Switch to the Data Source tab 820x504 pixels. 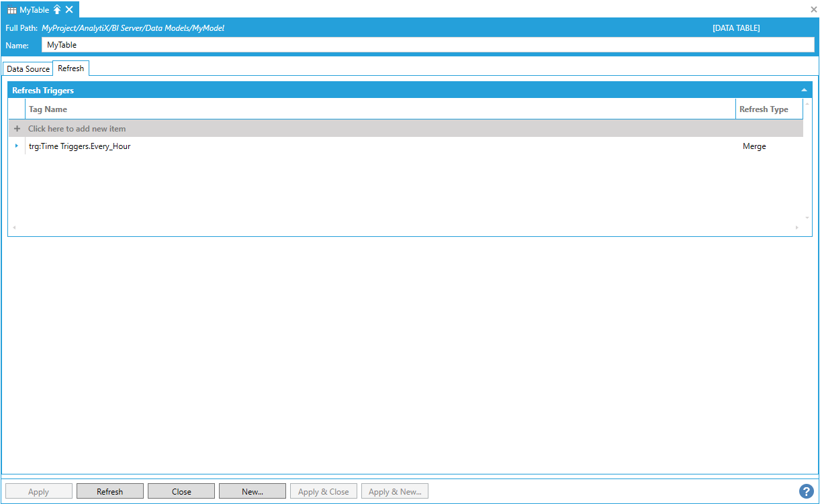pos(28,69)
